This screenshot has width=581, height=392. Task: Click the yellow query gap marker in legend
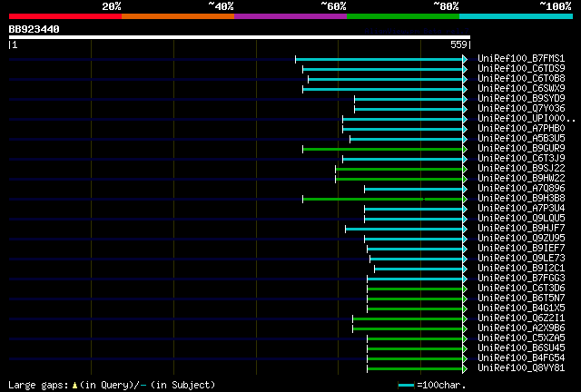pos(74,386)
